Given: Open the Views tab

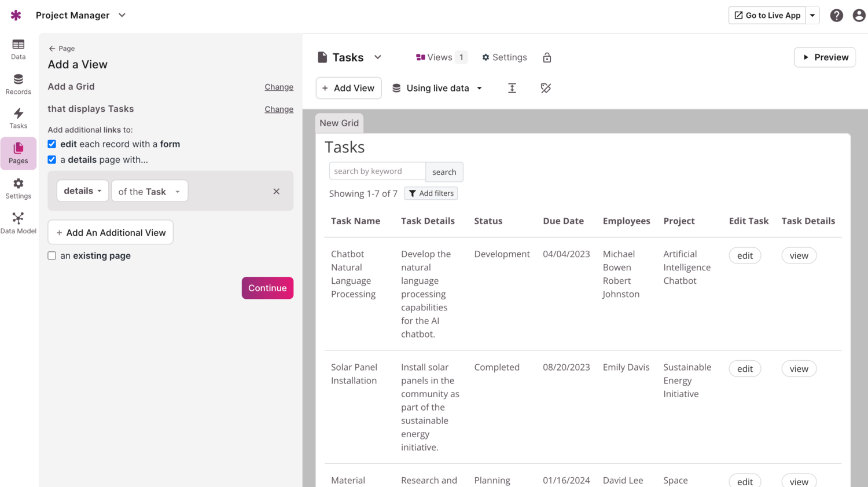Looking at the screenshot, I should (440, 57).
